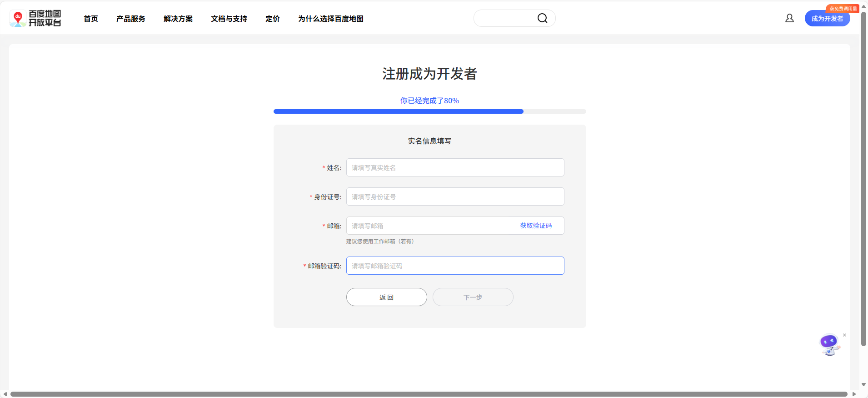Image resolution: width=868 pixels, height=398 pixels.
Task: Expand the 为什么选择百度地图 menu
Action: [x=331, y=19]
